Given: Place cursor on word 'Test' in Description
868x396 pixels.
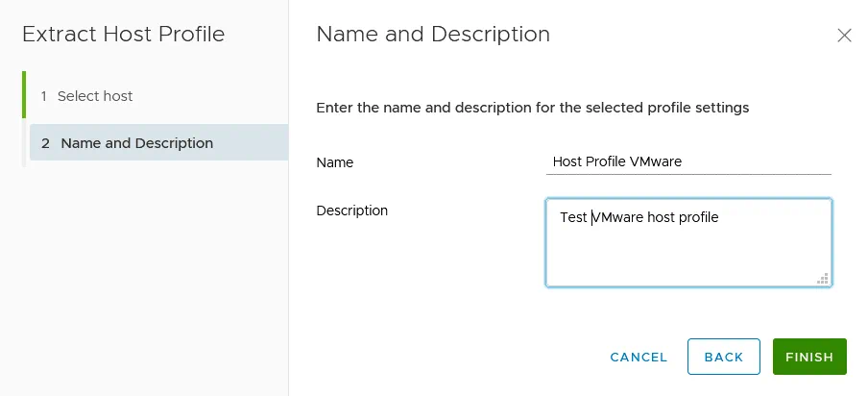Looking at the screenshot, I should [x=572, y=217].
